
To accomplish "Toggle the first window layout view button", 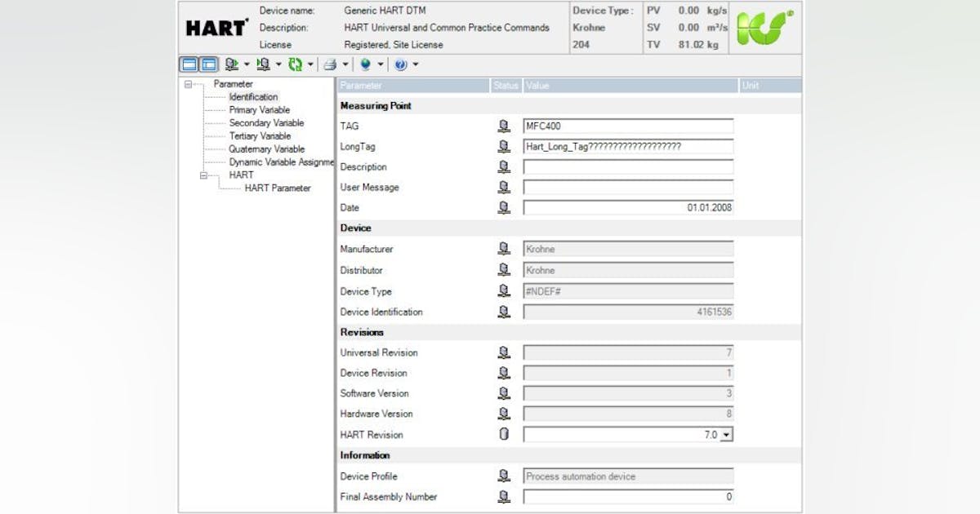I will 189,64.
